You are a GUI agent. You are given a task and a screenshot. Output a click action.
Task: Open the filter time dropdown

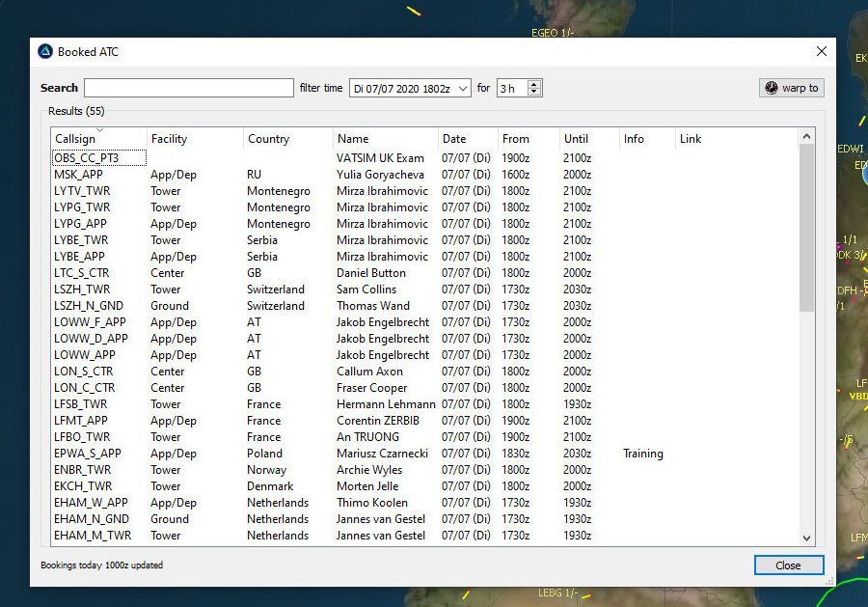(463, 88)
